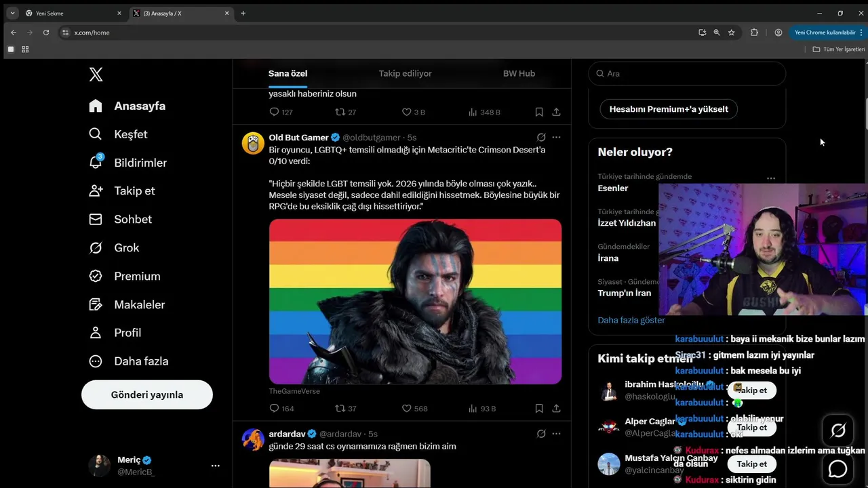This screenshot has width=868, height=488.
Task: Click reply icon with 127 replies
Action: pos(274,112)
